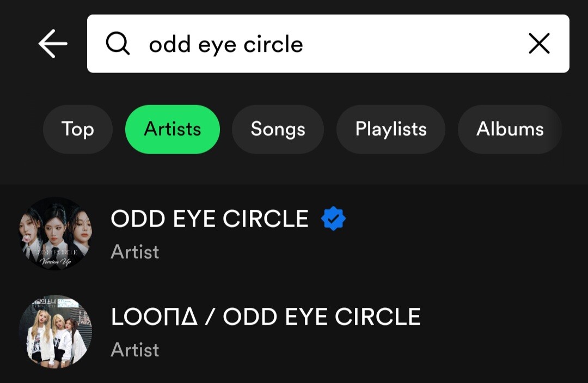Switch to the Top filter tab

click(78, 129)
